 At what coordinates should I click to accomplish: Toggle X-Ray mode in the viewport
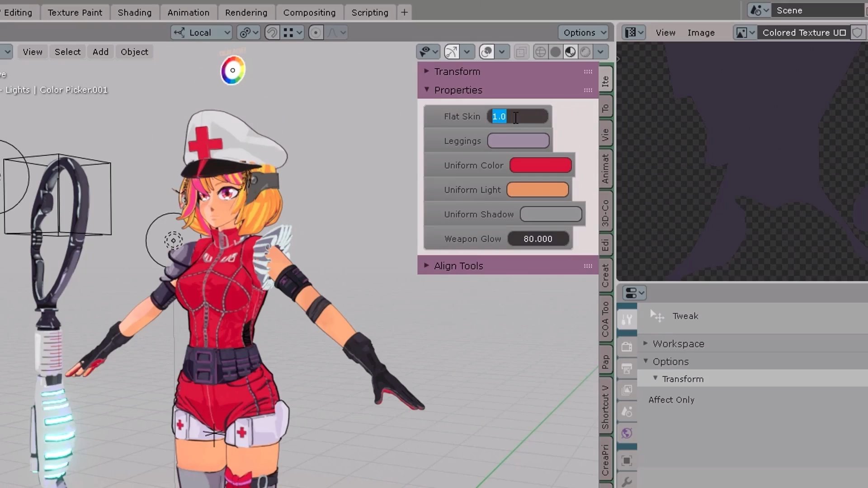521,52
